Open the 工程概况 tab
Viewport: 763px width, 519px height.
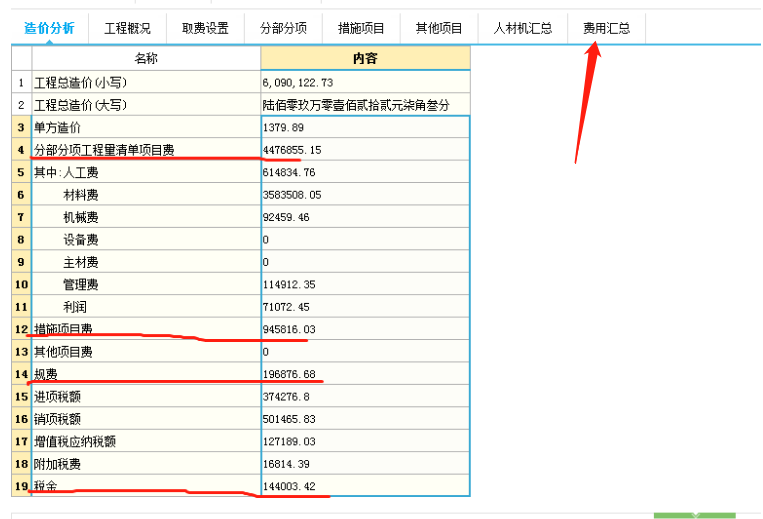(127, 28)
